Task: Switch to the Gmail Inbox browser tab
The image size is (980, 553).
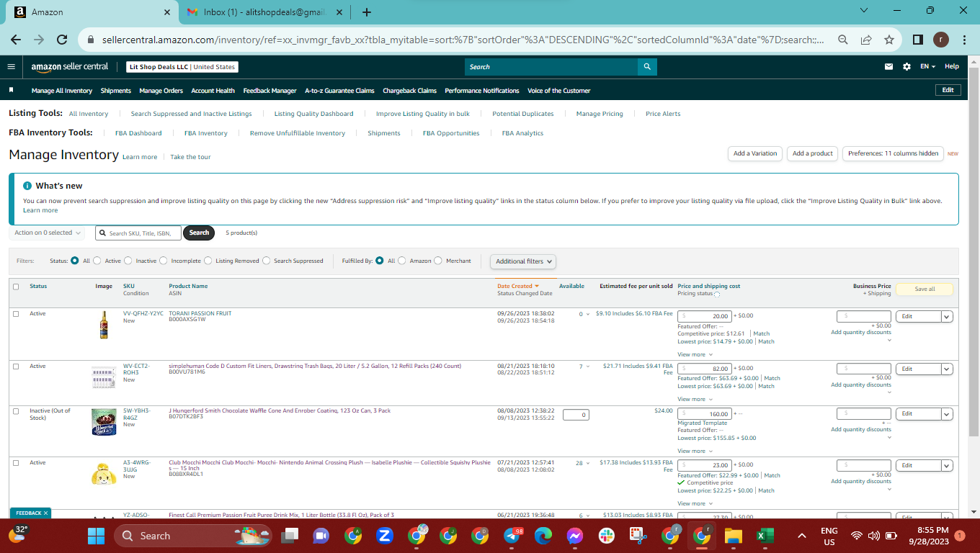Action: coord(265,12)
